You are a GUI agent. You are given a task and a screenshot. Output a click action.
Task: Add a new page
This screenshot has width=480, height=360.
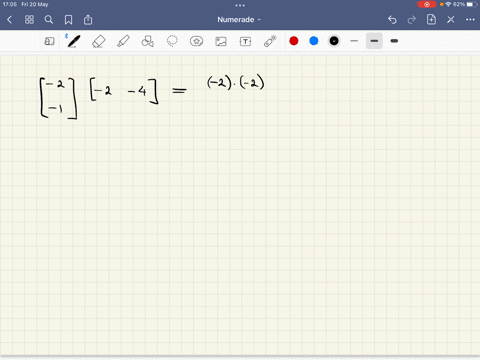pos(431,20)
